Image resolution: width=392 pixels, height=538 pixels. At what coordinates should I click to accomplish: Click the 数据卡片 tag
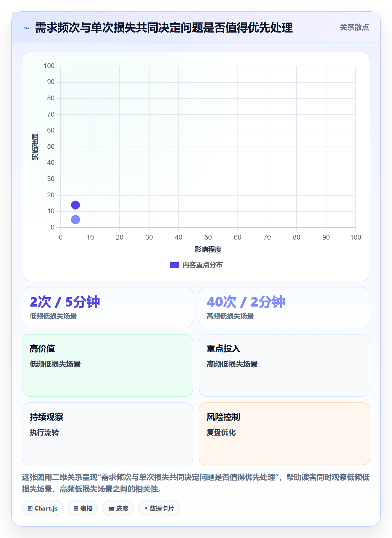pos(159,508)
